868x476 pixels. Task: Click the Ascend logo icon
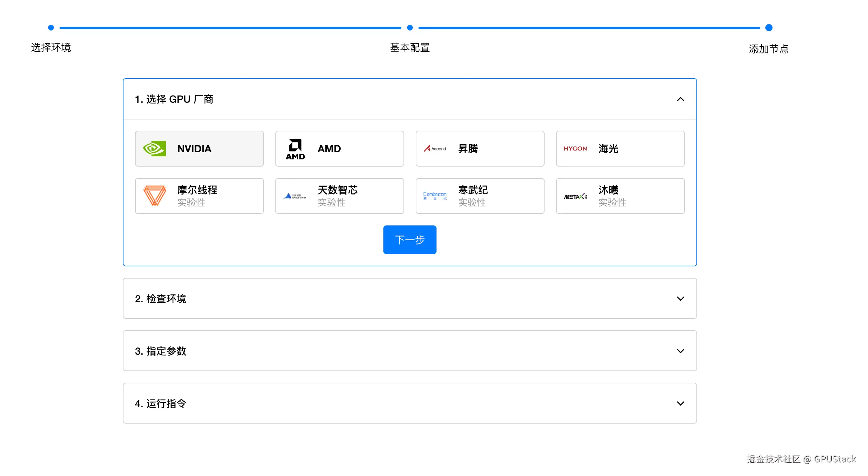435,149
